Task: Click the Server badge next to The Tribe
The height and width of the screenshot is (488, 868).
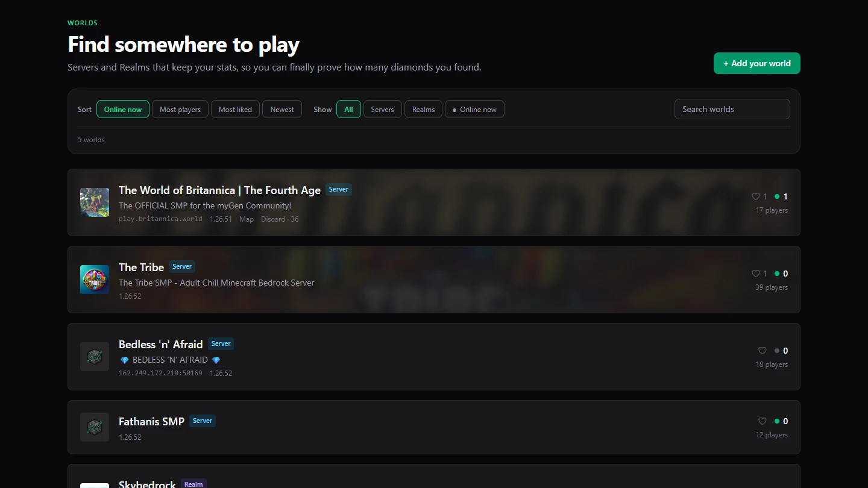Action: 182,266
